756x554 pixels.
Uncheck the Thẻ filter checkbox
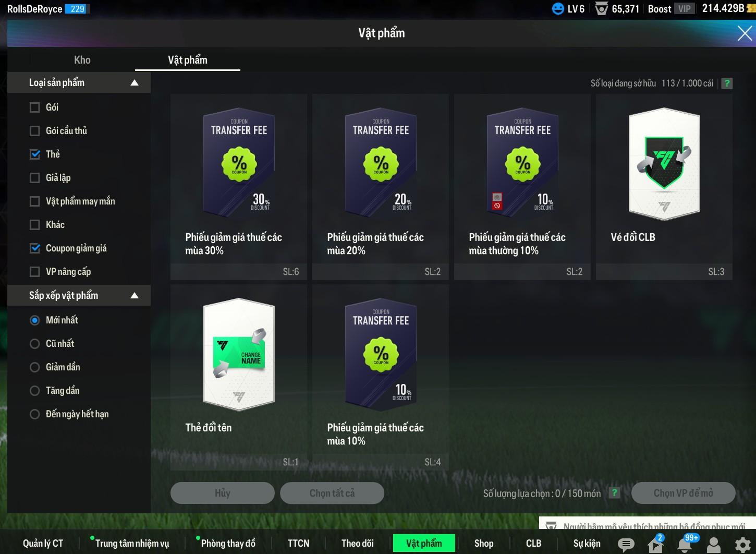tap(35, 154)
